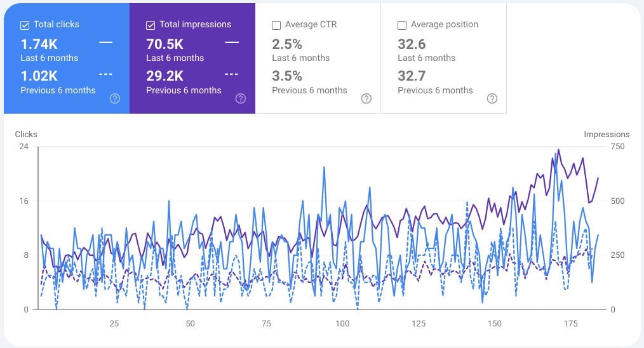Click x-axis label 175 on the chart
Image resolution: width=644 pixels, height=348 pixels.
(570, 323)
